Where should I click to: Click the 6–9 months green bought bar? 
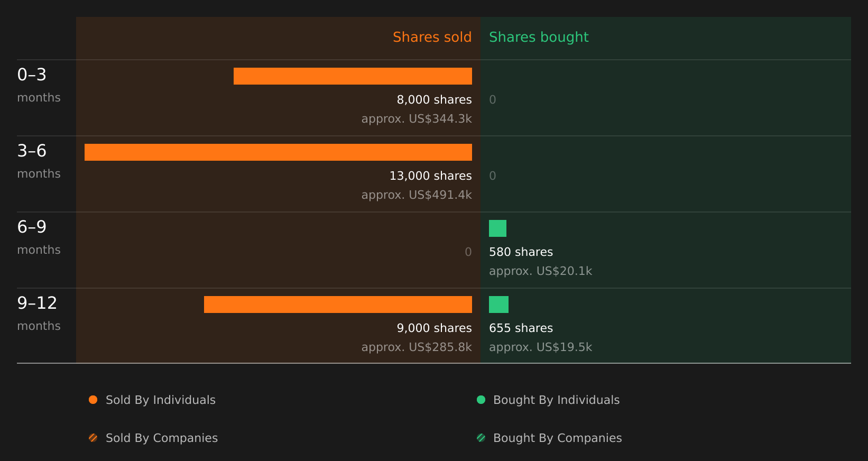497,228
